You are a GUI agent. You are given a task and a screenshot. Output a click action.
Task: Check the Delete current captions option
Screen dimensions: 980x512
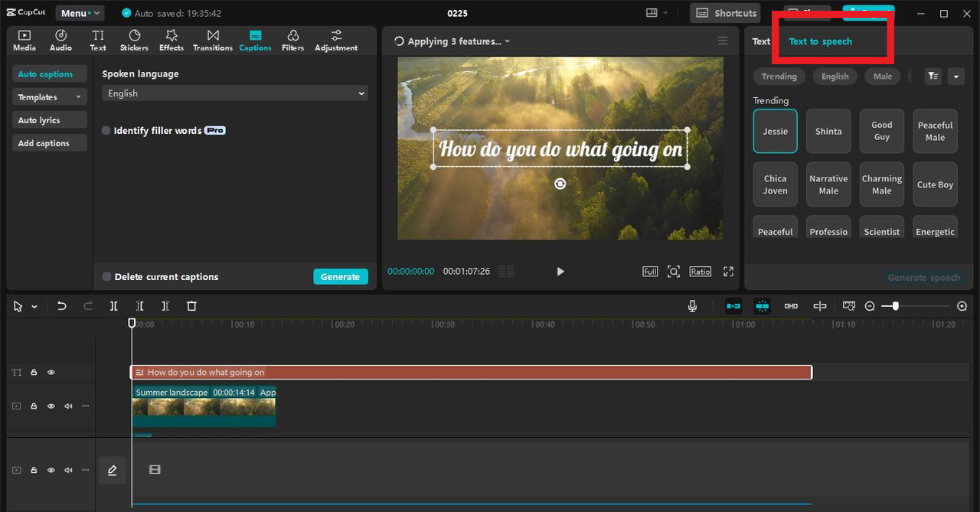tap(106, 276)
